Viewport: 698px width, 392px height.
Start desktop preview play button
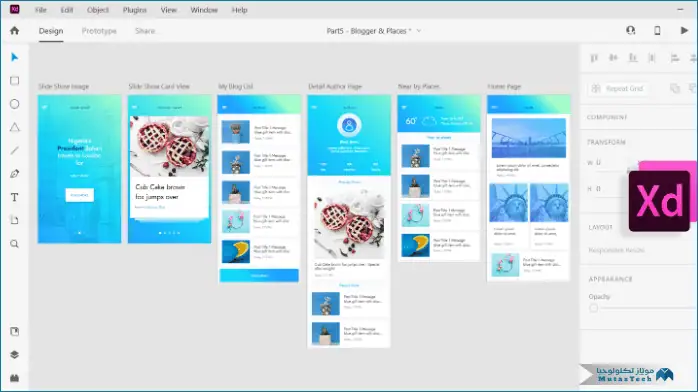(684, 30)
